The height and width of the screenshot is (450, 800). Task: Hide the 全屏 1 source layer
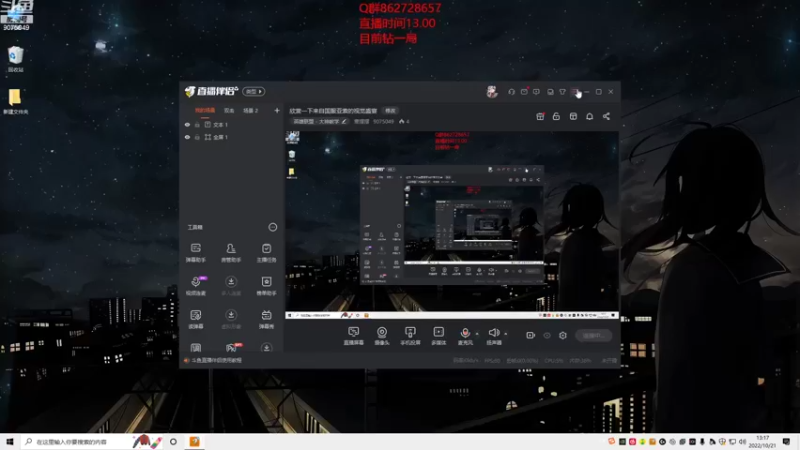(187, 137)
